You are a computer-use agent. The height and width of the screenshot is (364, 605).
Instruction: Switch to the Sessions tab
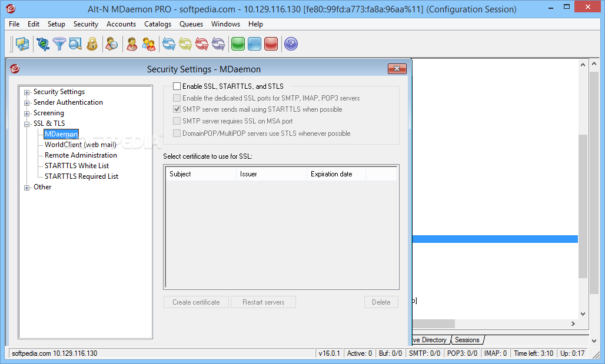click(x=467, y=340)
